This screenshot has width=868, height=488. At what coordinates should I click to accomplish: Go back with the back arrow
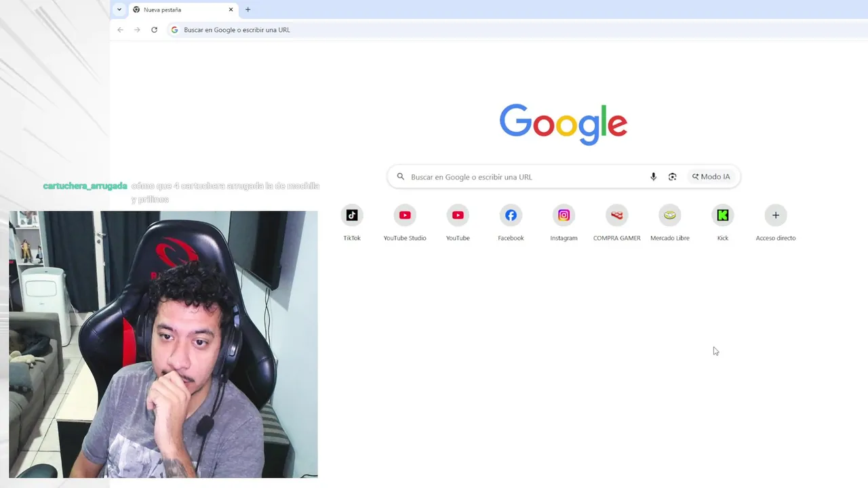[x=120, y=30]
